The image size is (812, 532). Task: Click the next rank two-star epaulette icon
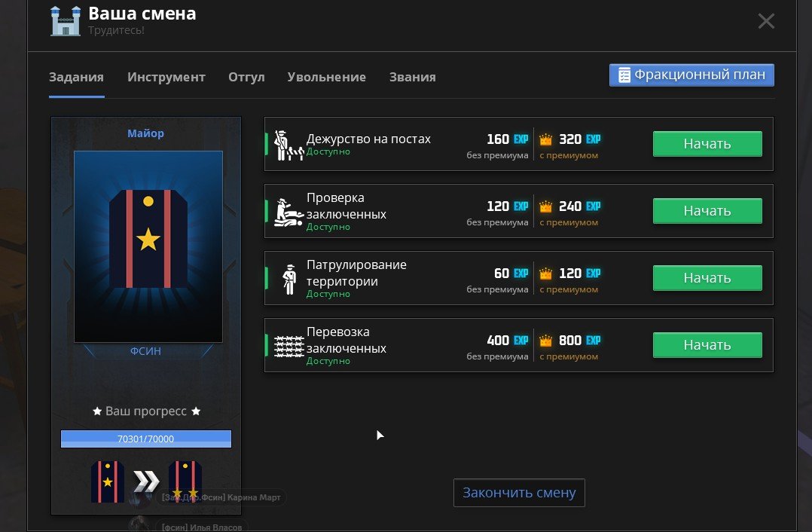coord(185,482)
